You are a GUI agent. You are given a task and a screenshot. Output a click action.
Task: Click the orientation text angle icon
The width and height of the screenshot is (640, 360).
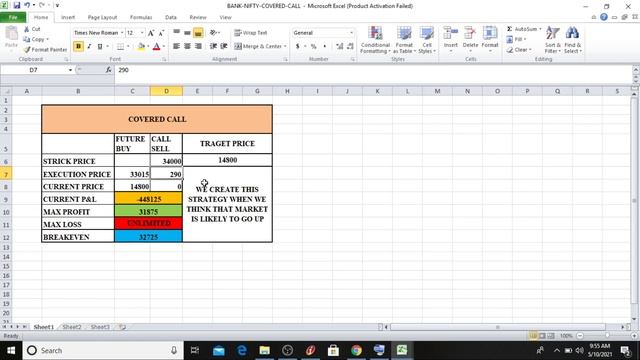213,32
